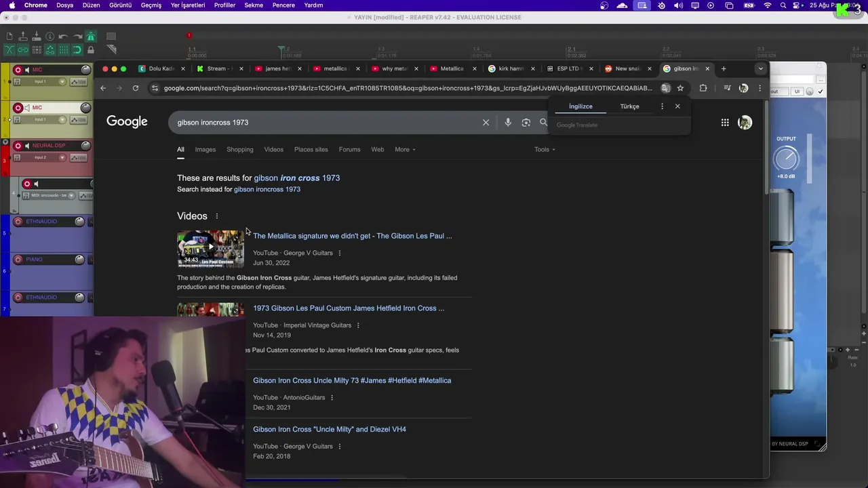This screenshot has width=868, height=488.
Task: Click REAPER's Save project toolbar icon
Action: pos(37,37)
